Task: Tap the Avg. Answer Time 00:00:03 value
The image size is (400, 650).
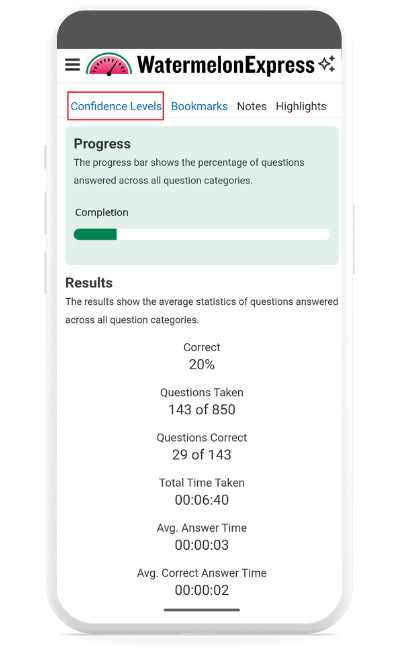Action: [x=202, y=545]
